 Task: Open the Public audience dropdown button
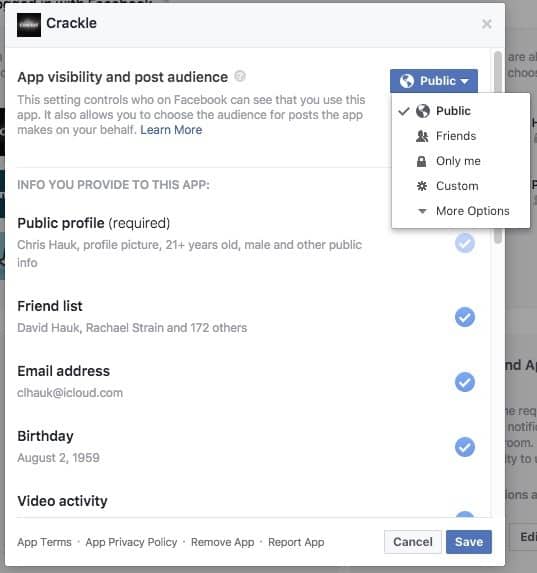tap(434, 81)
